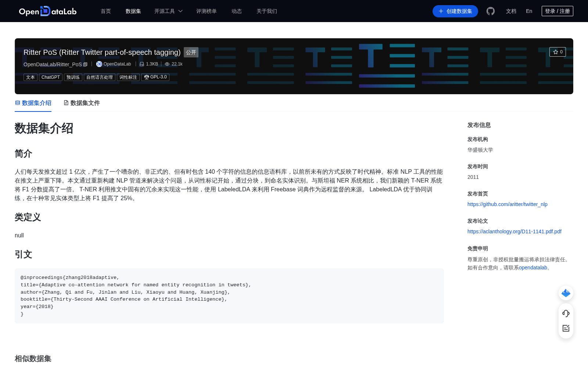Open the 动态 menu item
This screenshot has width=588, height=368.
[x=237, y=11]
